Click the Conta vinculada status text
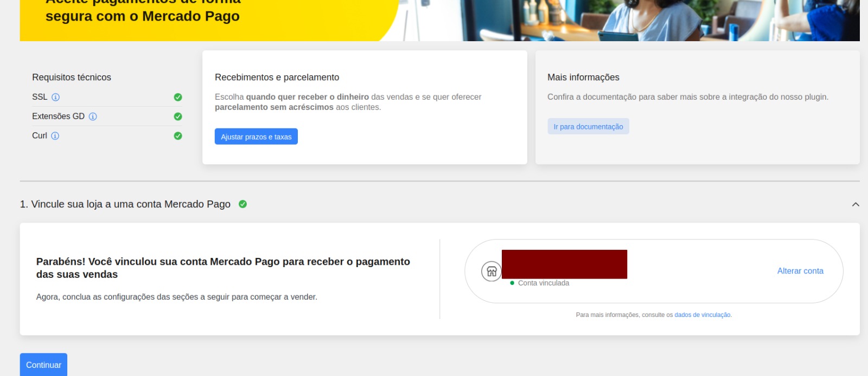Image resolution: width=868 pixels, height=376 pixels. coord(544,283)
